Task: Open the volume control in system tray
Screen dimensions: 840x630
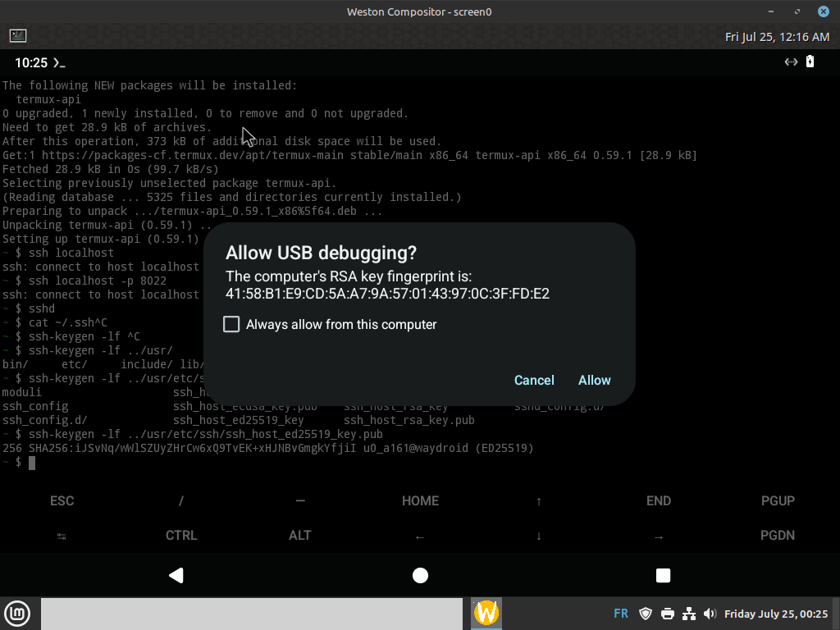Action: [x=709, y=614]
